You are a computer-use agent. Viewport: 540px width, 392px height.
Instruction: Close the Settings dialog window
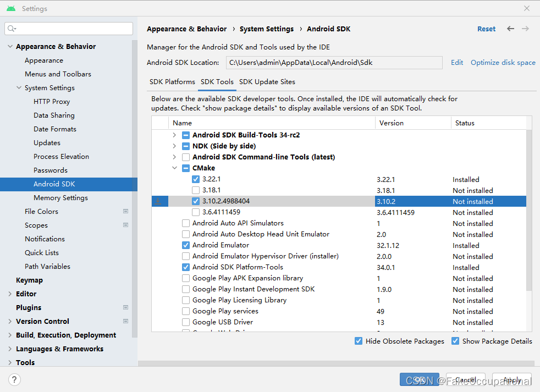tap(527, 8)
